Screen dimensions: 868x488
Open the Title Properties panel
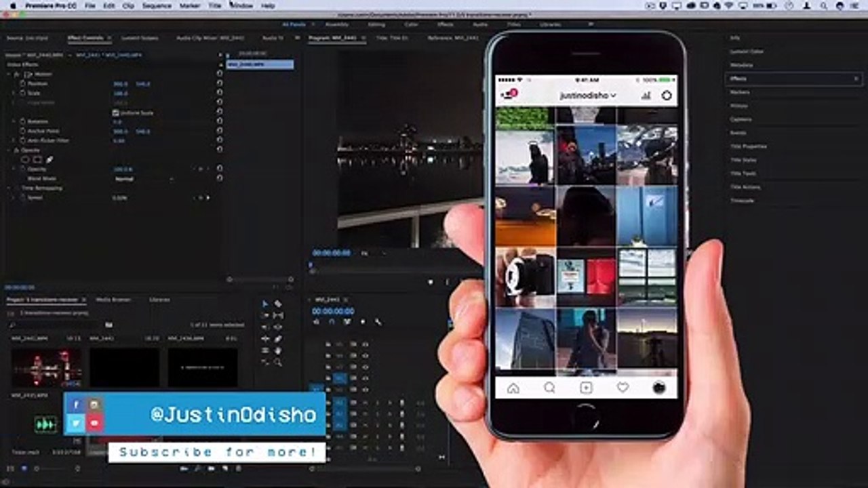[x=748, y=146]
